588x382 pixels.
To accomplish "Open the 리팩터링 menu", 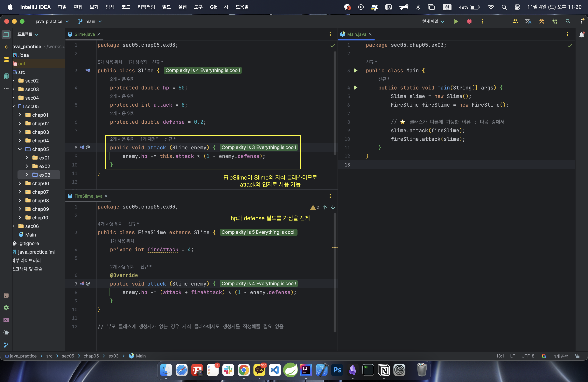I will tap(146, 7).
